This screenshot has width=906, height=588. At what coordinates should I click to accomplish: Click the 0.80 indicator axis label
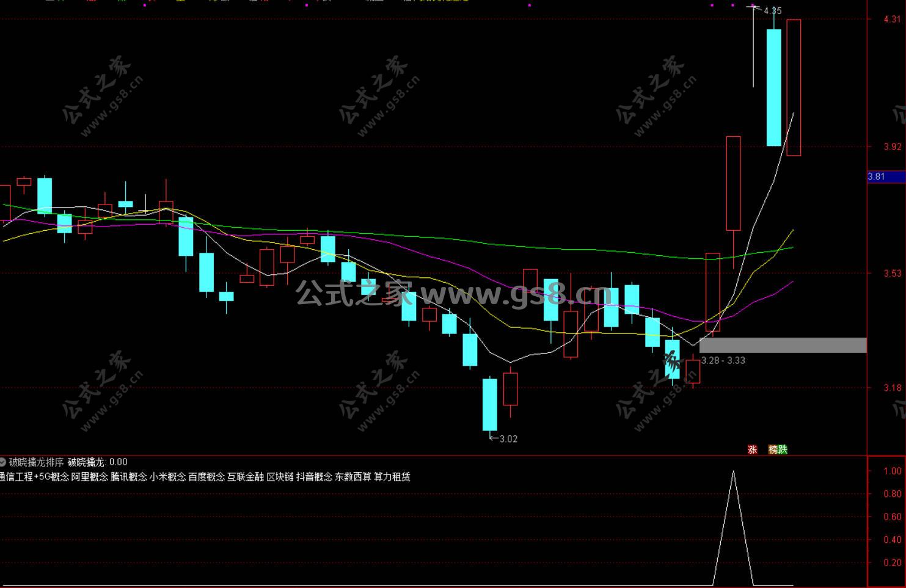click(x=893, y=494)
